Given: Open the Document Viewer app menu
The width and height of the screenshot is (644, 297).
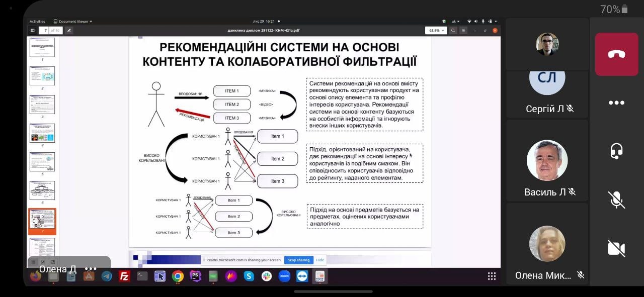Looking at the screenshot, I should (x=73, y=22).
